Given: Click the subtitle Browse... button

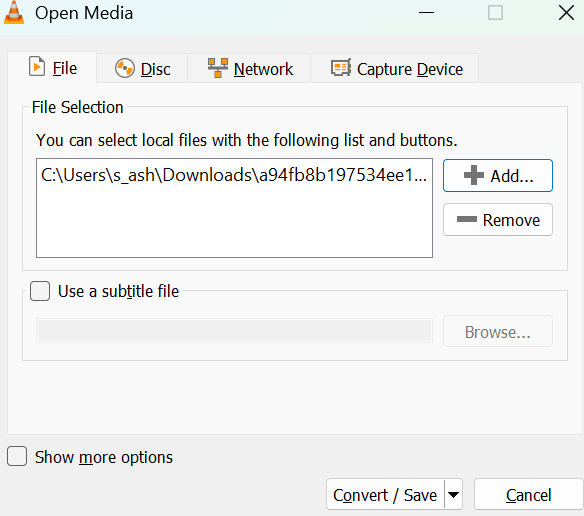Looking at the screenshot, I should (498, 332).
